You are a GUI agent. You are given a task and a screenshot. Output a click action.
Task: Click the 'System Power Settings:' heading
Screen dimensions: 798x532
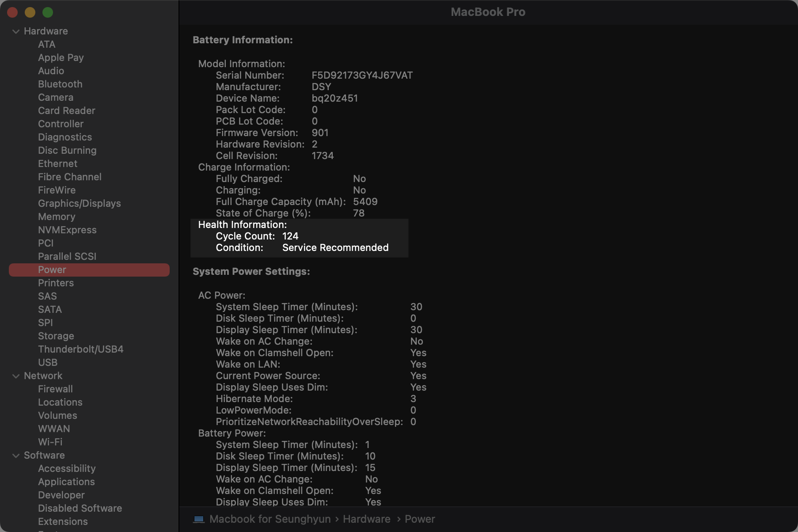point(251,271)
